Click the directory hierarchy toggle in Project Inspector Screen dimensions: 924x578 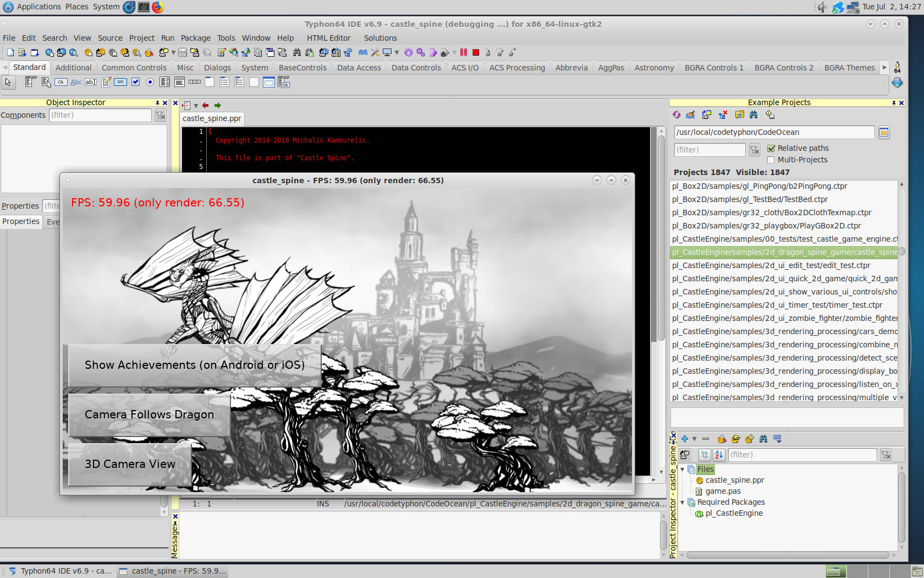(705, 455)
